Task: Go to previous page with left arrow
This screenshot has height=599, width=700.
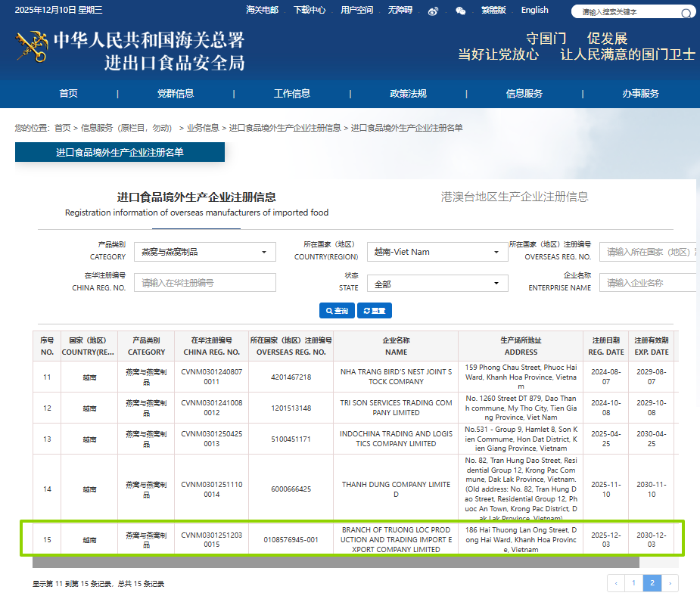Action: click(616, 583)
